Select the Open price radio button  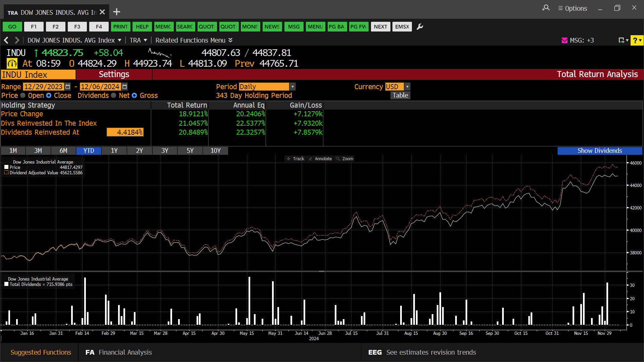click(x=23, y=96)
